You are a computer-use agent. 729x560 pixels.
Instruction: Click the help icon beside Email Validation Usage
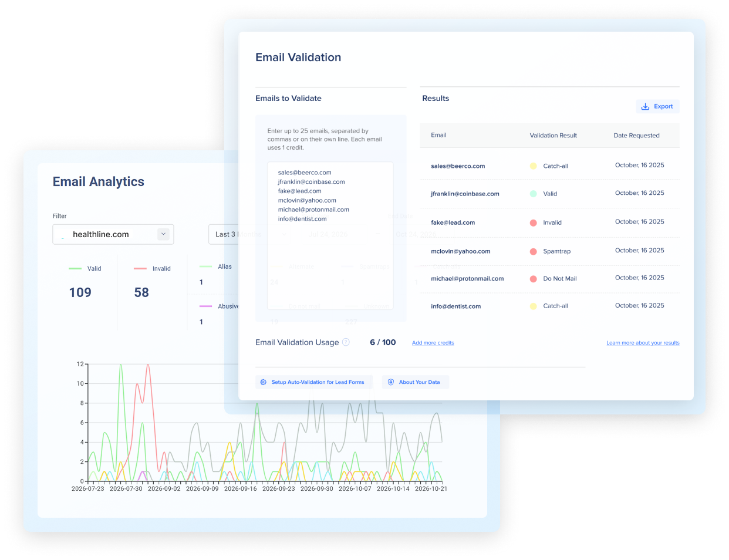coord(346,342)
